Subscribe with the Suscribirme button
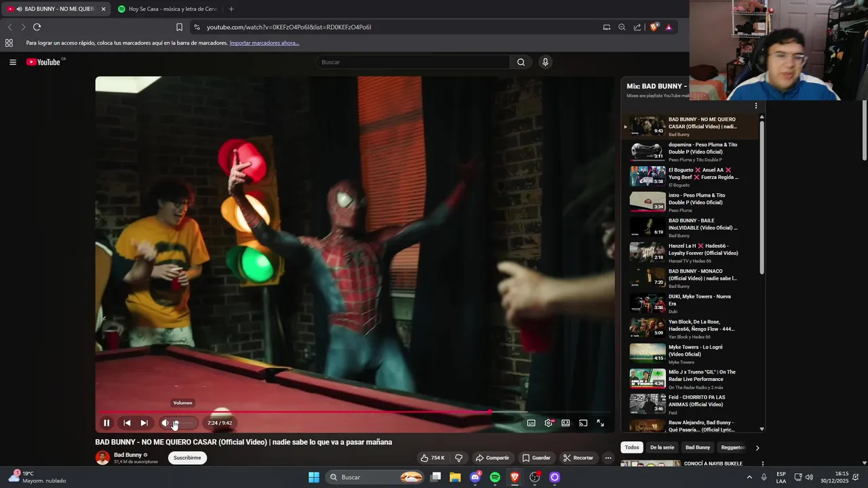This screenshot has width=868, height=488. click(x=187, y=457)
